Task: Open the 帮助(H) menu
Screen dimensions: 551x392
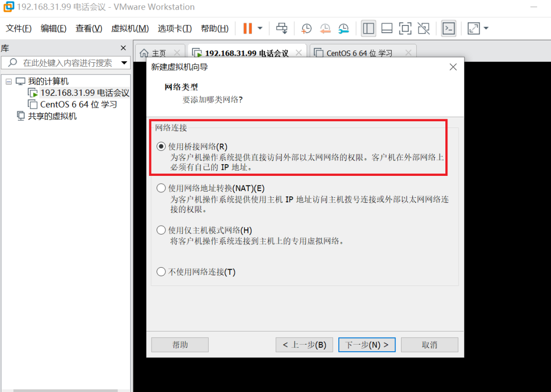Action: tap(215, 29)
